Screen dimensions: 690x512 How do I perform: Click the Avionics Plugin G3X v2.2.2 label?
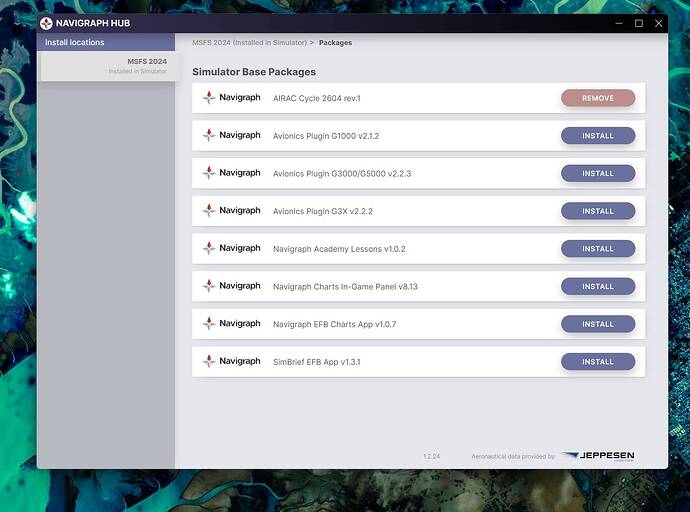pyautogui.click(x=323, y=211)
